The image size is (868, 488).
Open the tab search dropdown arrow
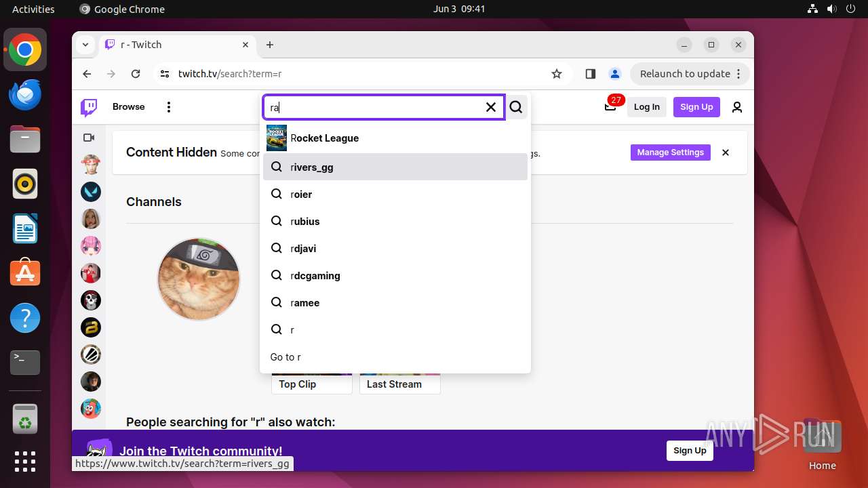85,45
